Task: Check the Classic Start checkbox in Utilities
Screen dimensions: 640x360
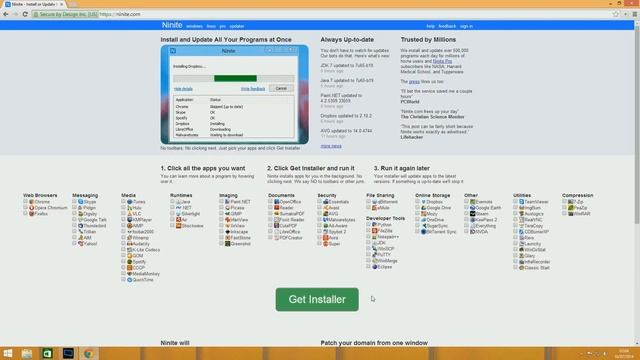Action: coord(515,267)
